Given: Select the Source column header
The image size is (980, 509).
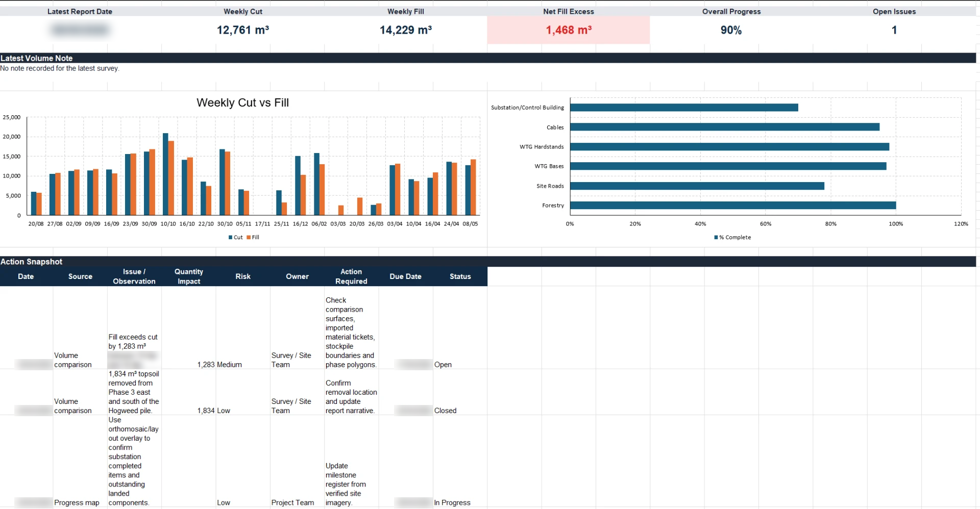Looking at the screenshot, I should tap(80, 276).
